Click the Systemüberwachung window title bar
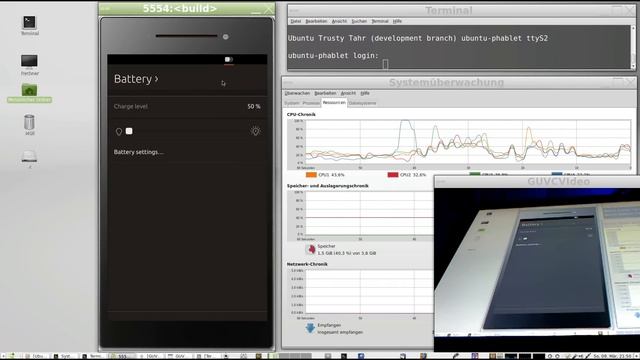This screenshot has width=640, height=360. point(459,82)
